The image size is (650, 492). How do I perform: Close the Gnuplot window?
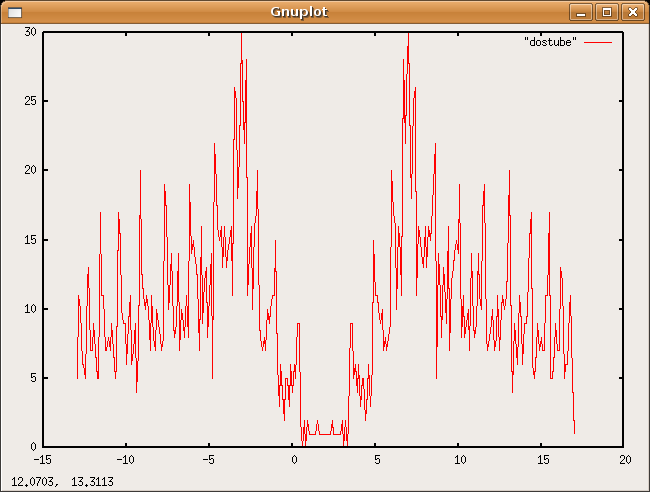point(631,12)
